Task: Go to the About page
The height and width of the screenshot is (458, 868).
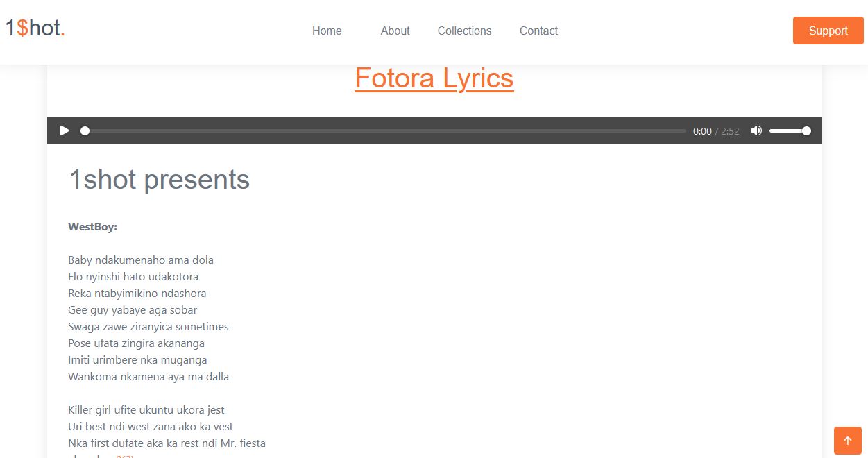Action: [x=395, y=31]
